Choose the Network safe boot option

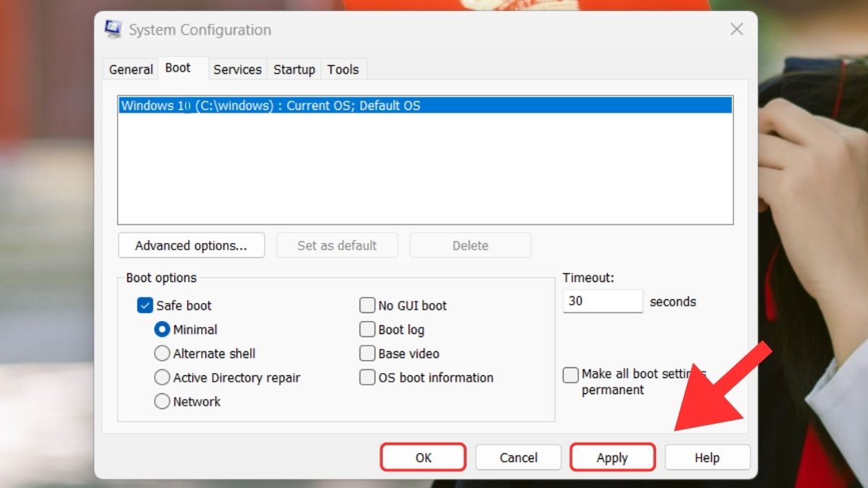(x=162, y=401)
